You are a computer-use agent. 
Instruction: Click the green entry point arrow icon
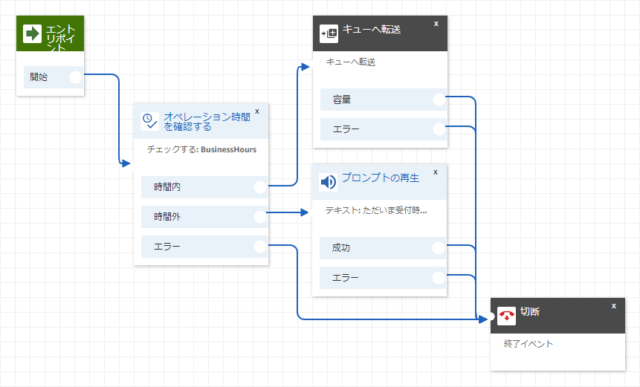(x=32, y=33)
